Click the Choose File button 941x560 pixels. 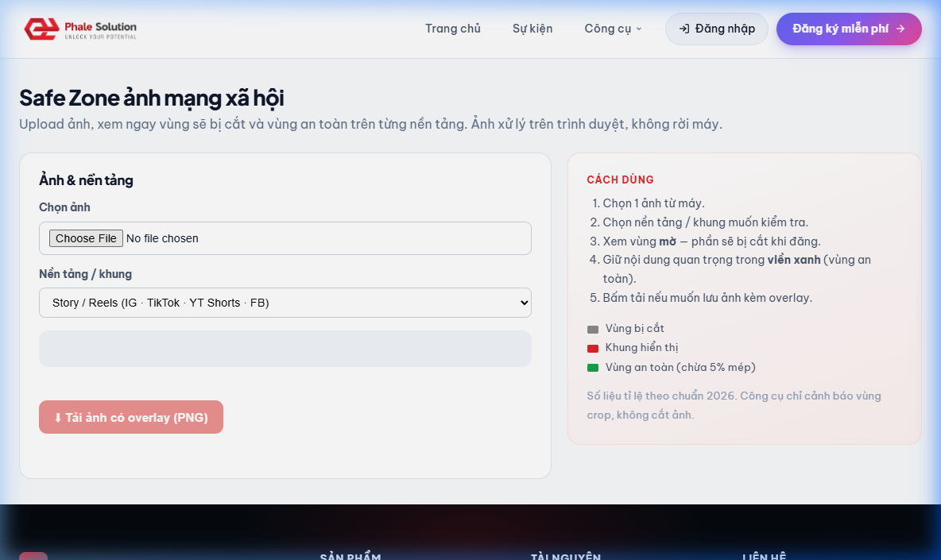pyautogui.click(x=86, y=238)
